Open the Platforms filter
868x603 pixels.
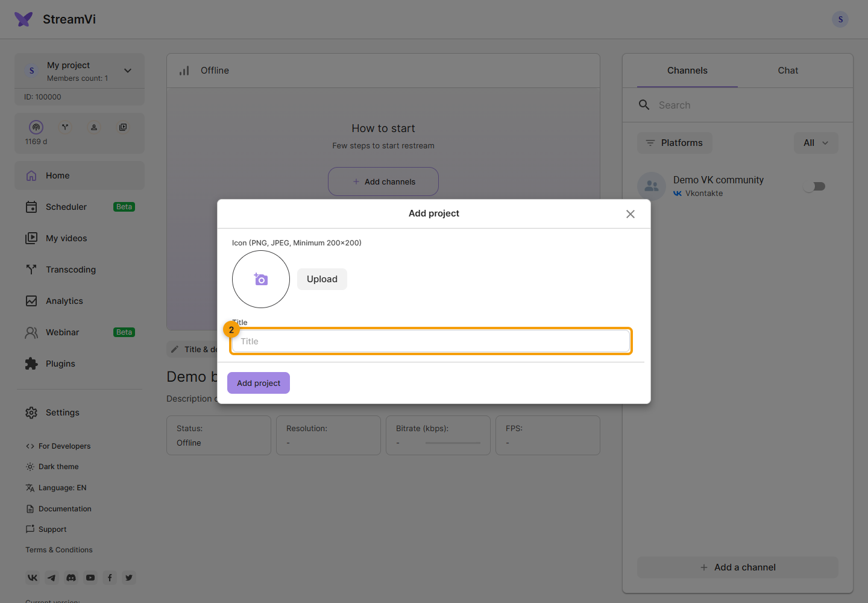[675, 143]
